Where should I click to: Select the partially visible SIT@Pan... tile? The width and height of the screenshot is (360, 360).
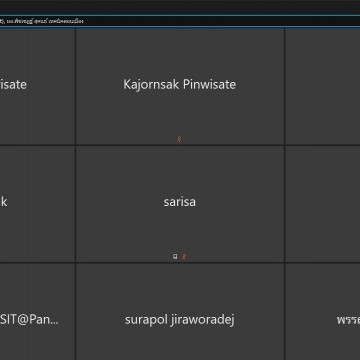coord(37,312)
